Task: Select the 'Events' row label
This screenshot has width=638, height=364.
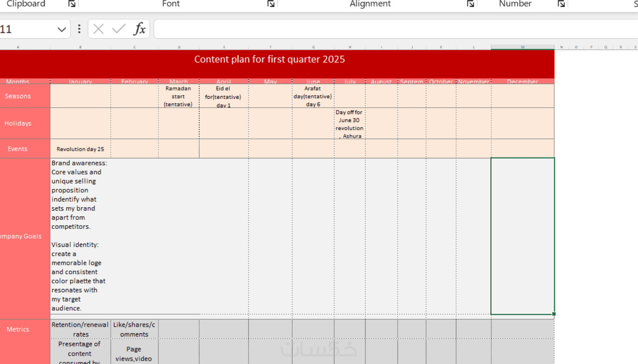Action: [x=25, y=149]
